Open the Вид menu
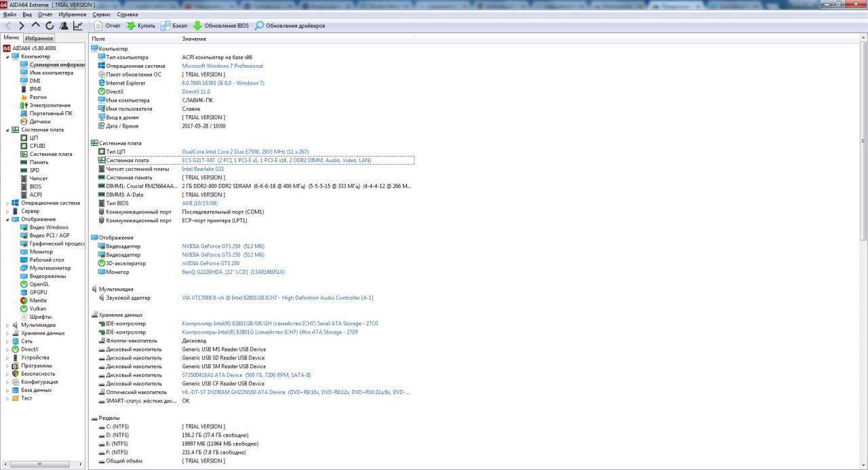 [x=27, y=14]
